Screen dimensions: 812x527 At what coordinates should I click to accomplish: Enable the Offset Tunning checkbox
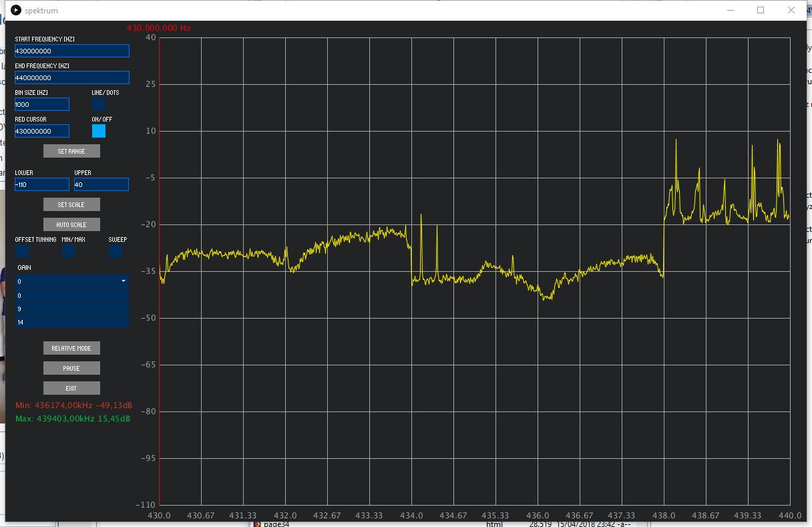point(22,251)
